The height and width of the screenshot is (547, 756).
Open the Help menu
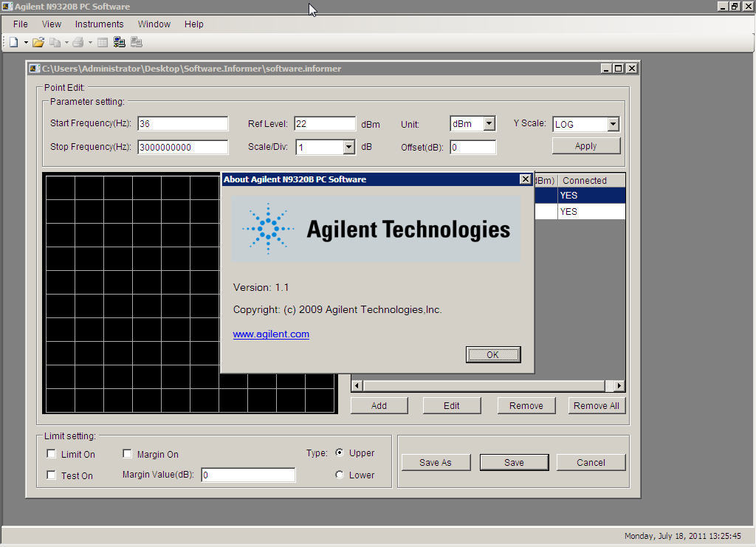[x=194, y=24]
